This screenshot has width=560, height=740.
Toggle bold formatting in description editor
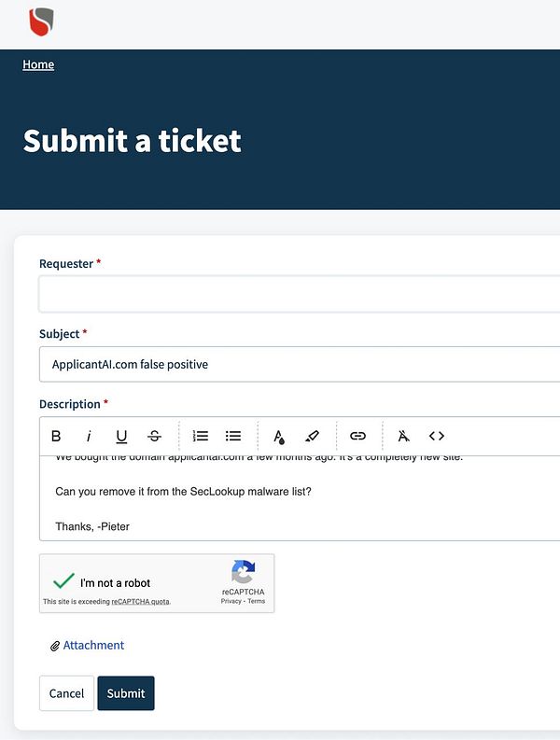(x=56, y=436)
